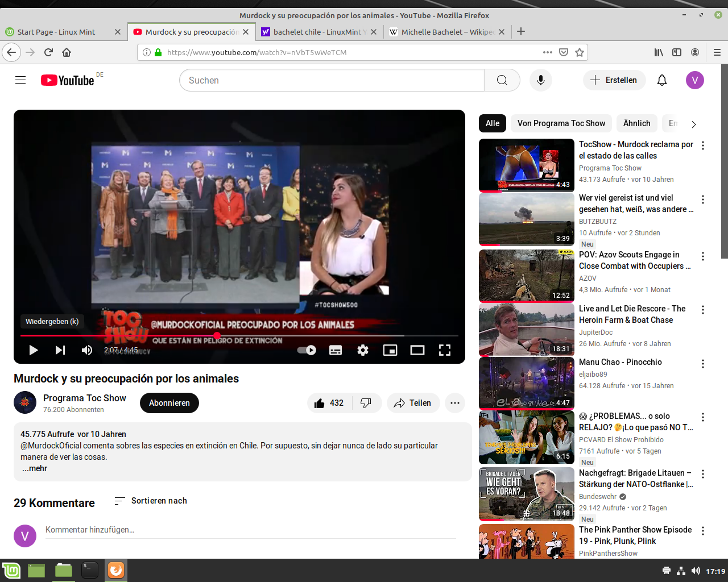Go to the YouTube home logo
The width and height of the screenshot is (728, 582).
[68, 80]
